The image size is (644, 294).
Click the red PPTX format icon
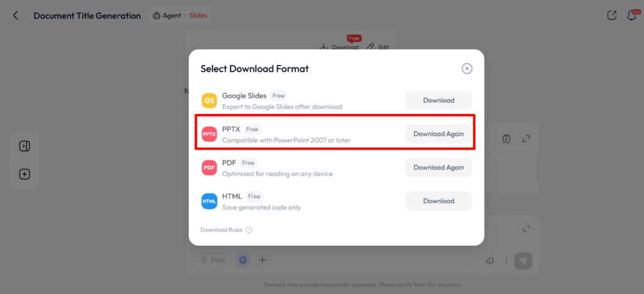click(209, 134)
